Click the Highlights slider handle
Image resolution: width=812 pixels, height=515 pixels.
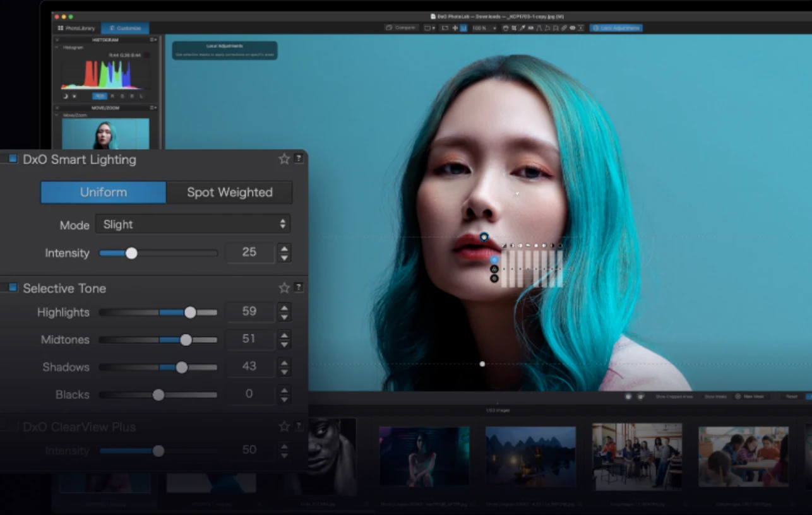point(190,312)
